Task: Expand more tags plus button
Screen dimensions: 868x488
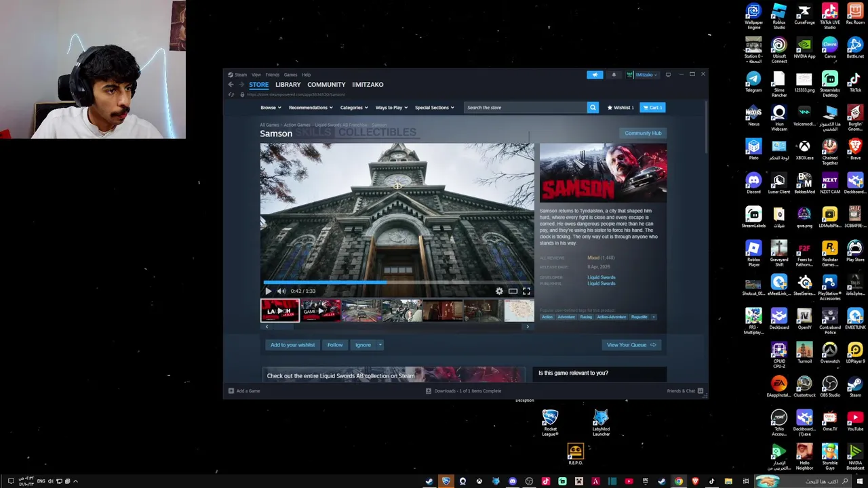Action: coord(653,317)
